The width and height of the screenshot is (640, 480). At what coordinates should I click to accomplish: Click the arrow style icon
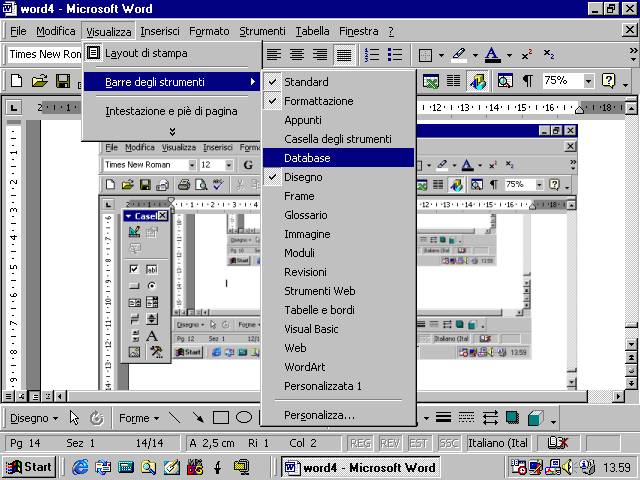click(x=489, y=417)
